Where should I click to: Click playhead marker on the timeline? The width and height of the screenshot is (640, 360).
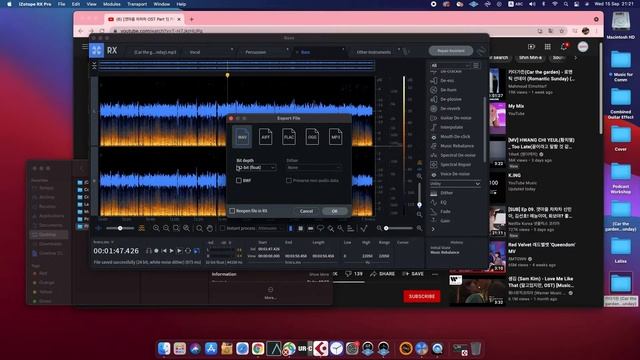[x=227, y=76]
